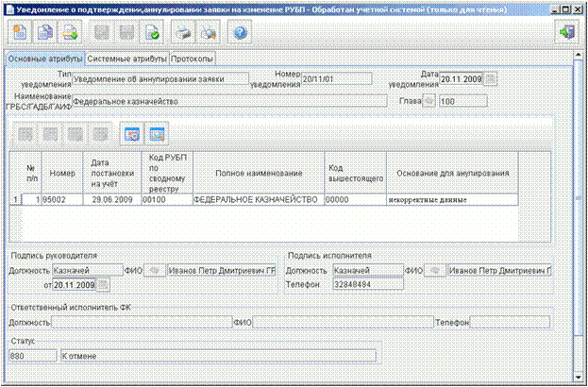This screenshot has width=588, height=387.
Task: Click the Телефон field containing 32848484
Action: pyautogui.click(x=368, y=284)
